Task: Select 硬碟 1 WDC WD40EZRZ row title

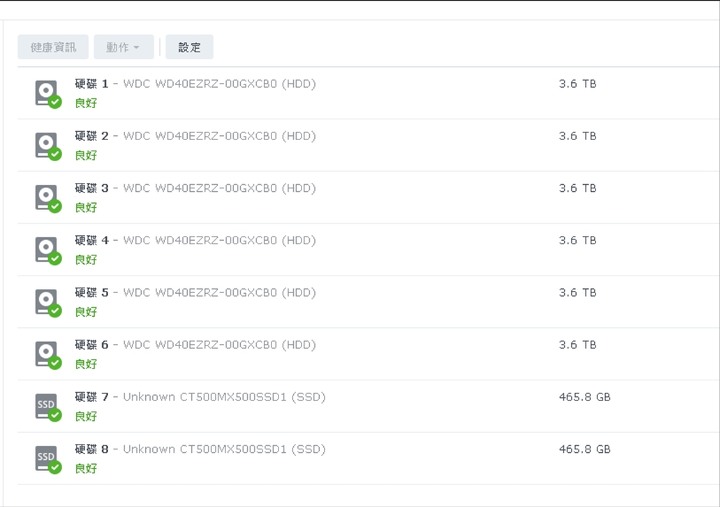Action: coord(195,84)
